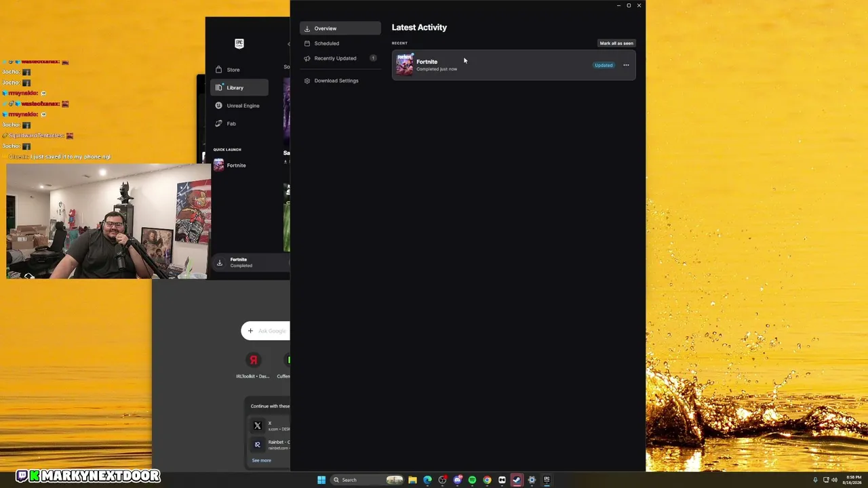The image size is (868, 488).
Task: Open Fab in the launcher sidebar
Action: 239,123
